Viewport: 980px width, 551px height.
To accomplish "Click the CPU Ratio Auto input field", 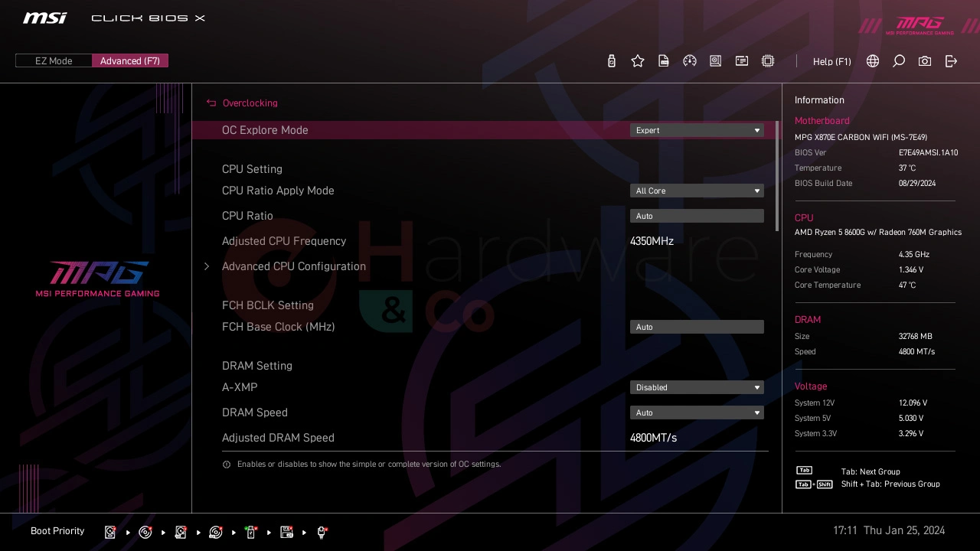I will [x=697, y=216].
